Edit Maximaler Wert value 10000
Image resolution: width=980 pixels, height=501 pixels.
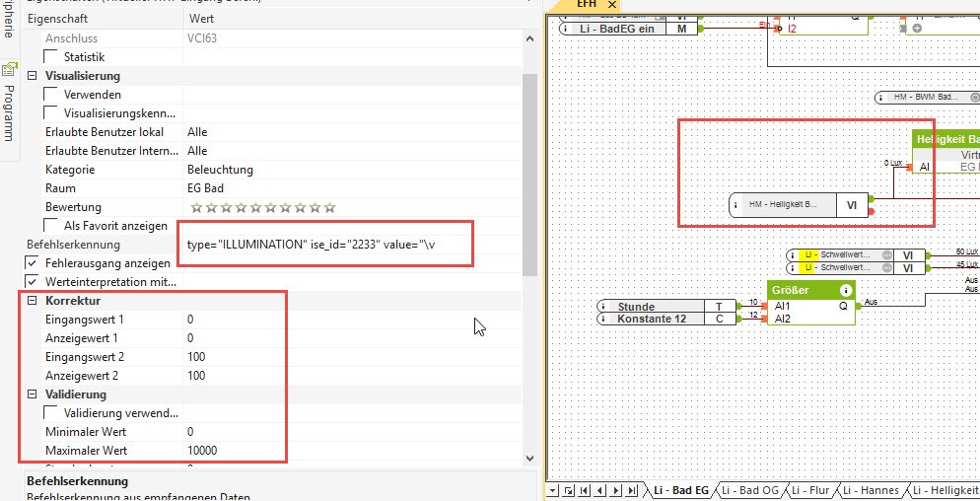coord(352,451)
